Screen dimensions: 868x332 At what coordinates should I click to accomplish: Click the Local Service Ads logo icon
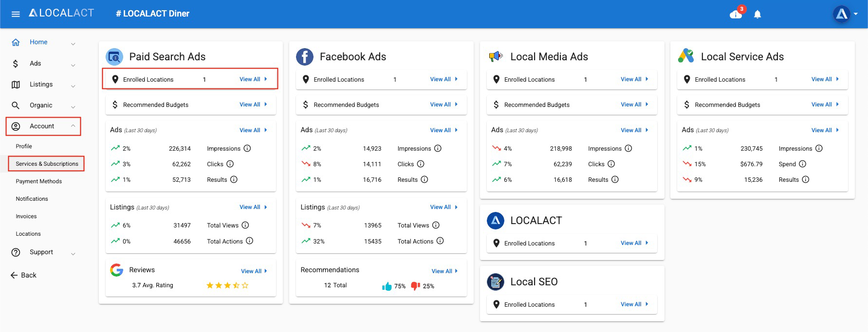click(686, 56)
